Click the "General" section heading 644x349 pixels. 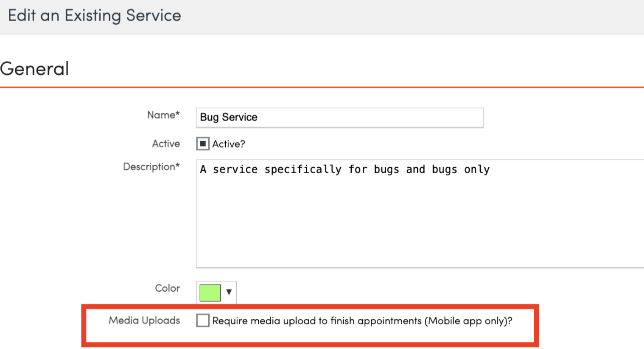point(35,69)
